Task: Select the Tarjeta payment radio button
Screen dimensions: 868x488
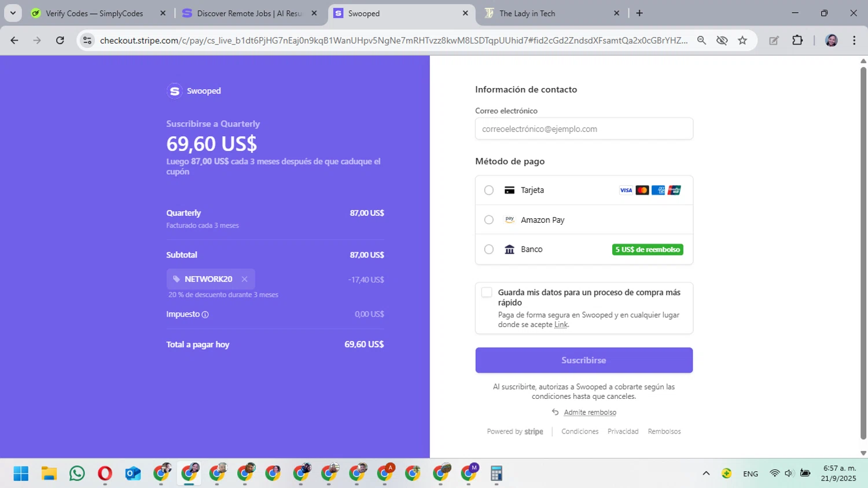Action: (x=489, y=190)
